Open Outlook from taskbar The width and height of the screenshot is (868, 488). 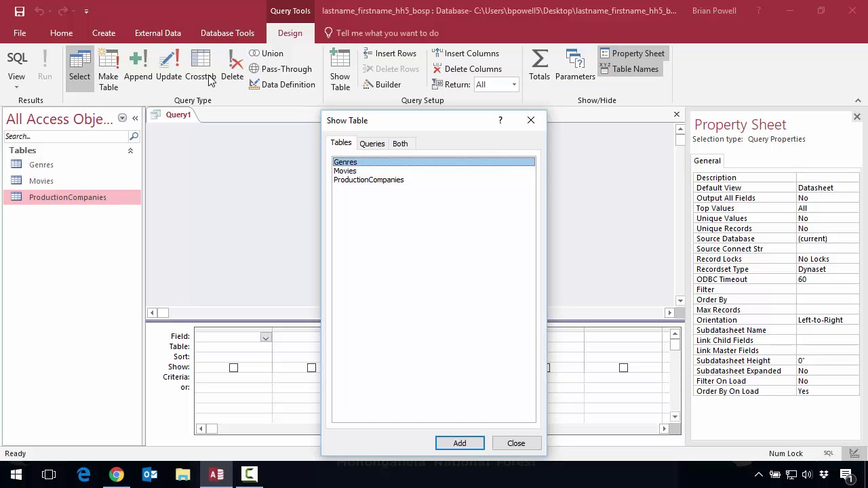[150, 474]
